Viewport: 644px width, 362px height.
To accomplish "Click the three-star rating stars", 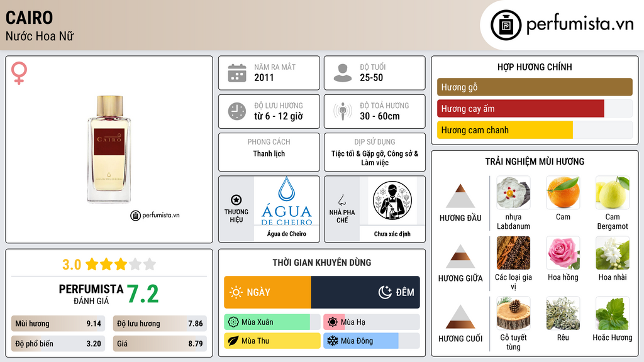I will pyautogui.click(x=121, y=264).
